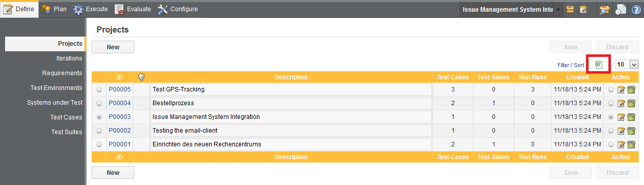
Task: Sort by the top Description column header
Action: [291, 77]
